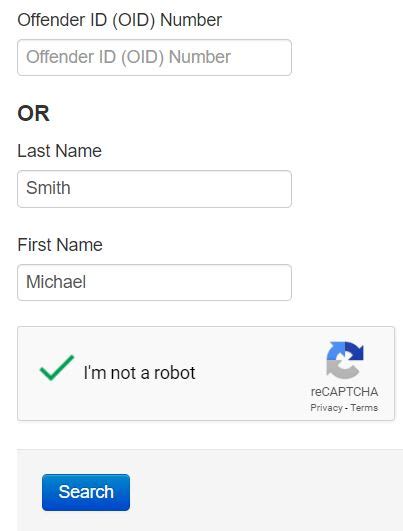The image size is (403, 531).
Task: Click the gray footer panel beside Search
Action: point(264,491)
